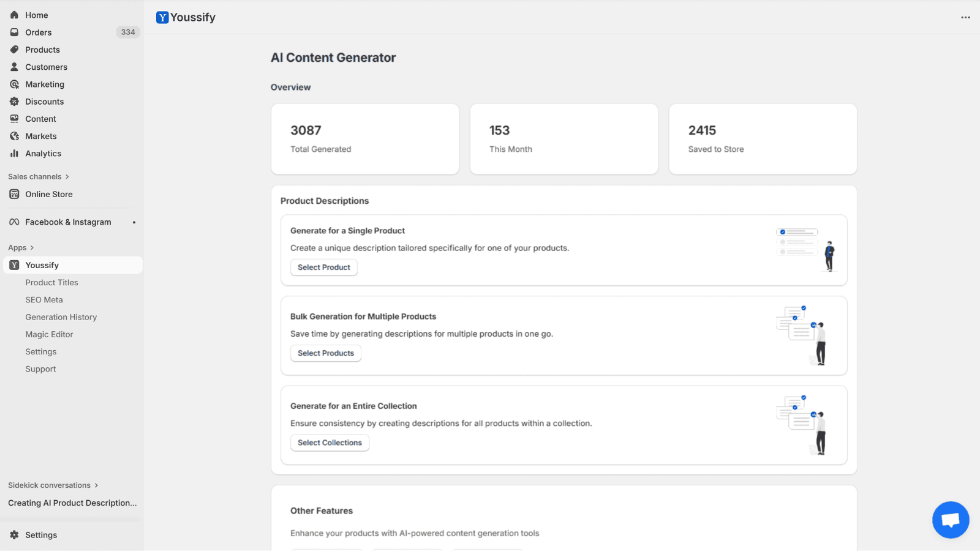Open Magic Editor from sidebar

pyautogui.click(x=49, y=334)
